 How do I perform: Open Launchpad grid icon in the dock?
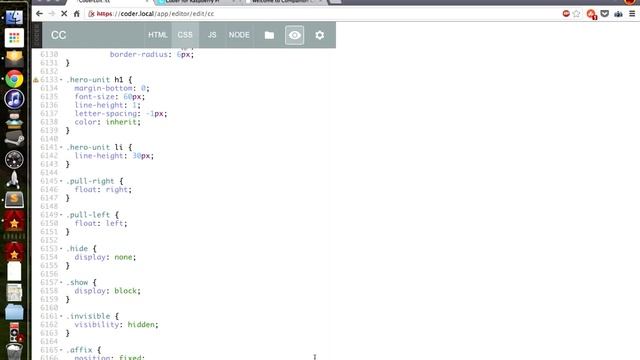pyautogui.click(x=14, y=38)
